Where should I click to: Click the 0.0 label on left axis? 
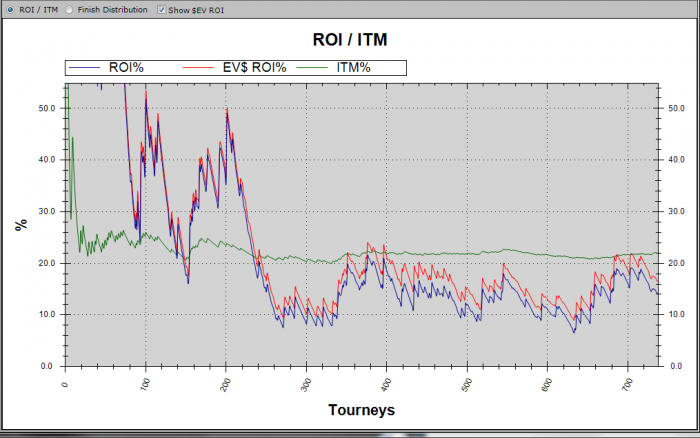click(47, 366)
